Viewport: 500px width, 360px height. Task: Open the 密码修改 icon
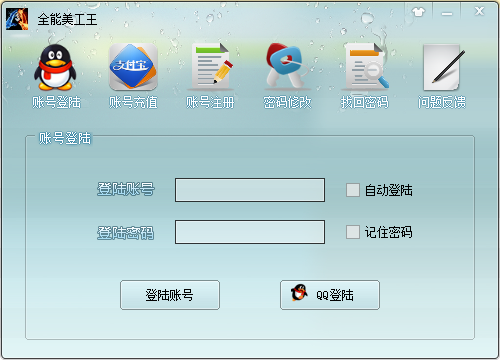pos(287,67)
